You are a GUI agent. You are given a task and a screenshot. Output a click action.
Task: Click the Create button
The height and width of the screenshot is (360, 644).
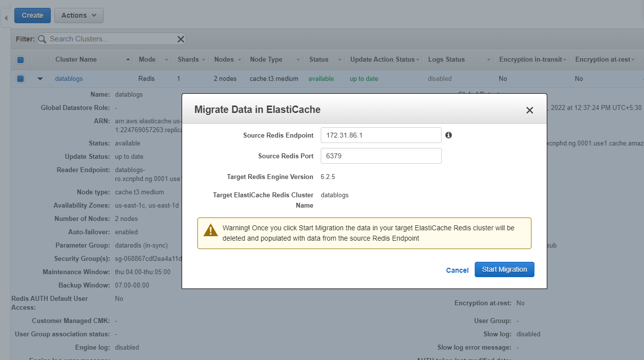coord(33,15)
